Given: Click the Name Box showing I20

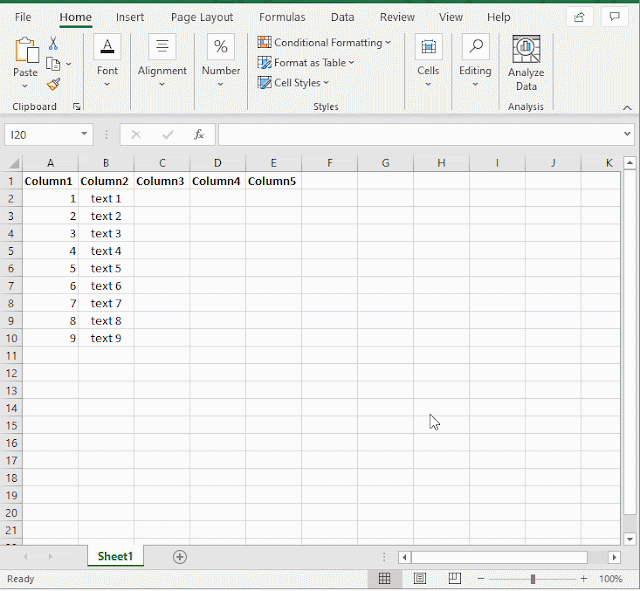Looking at the screenshot, I should 42,135.
